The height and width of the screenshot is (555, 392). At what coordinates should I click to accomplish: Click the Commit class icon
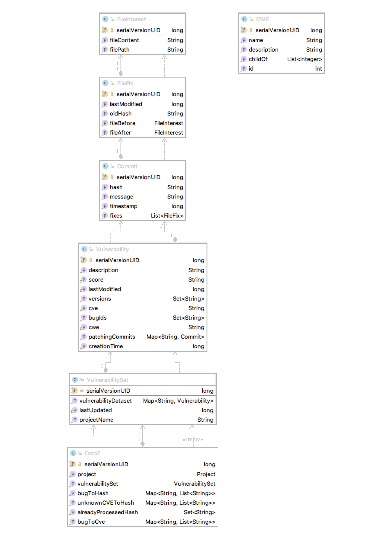(x=105, y=166)
